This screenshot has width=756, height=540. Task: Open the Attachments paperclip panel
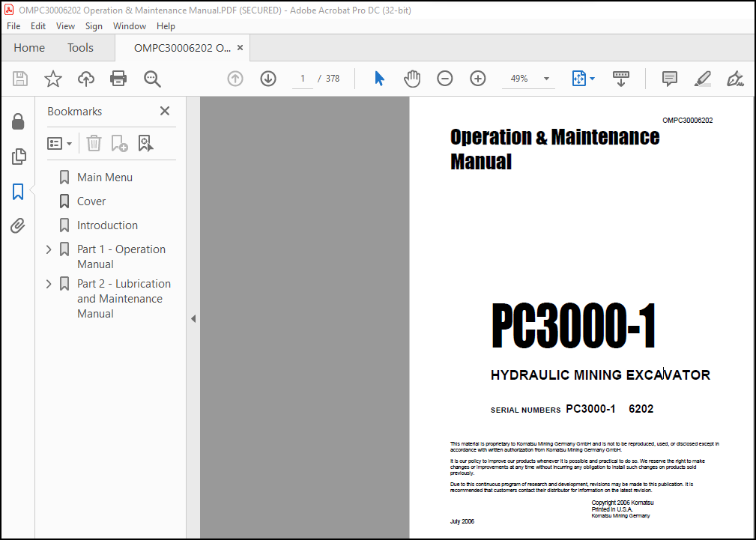coord(18,225)
